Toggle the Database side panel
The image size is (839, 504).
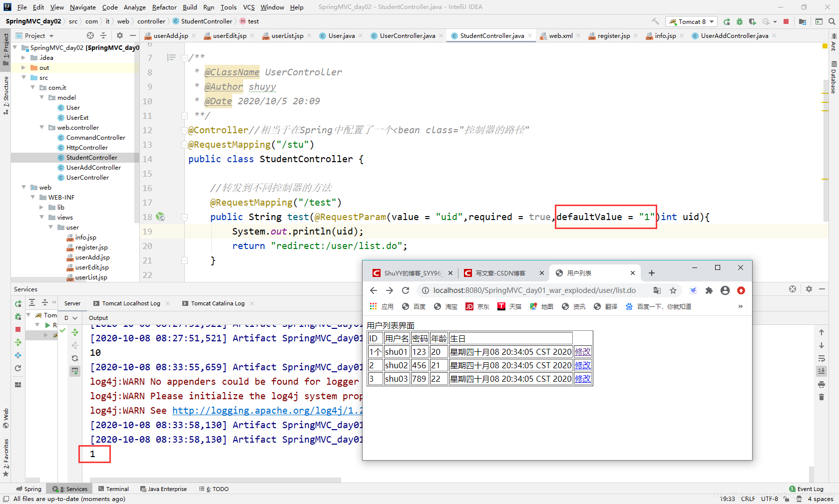[x=834, y=78]
